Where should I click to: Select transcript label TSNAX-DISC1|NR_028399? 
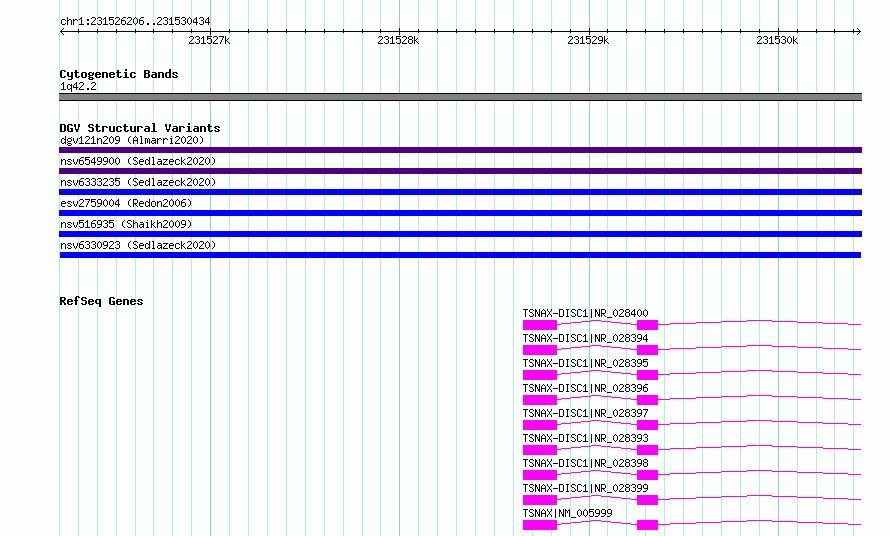coord(585,488)
